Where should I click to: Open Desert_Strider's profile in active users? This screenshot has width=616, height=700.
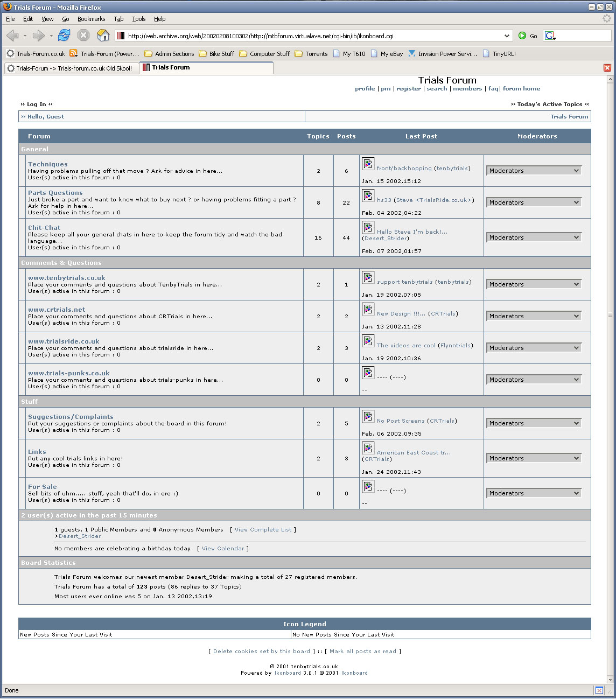[80, 536]
